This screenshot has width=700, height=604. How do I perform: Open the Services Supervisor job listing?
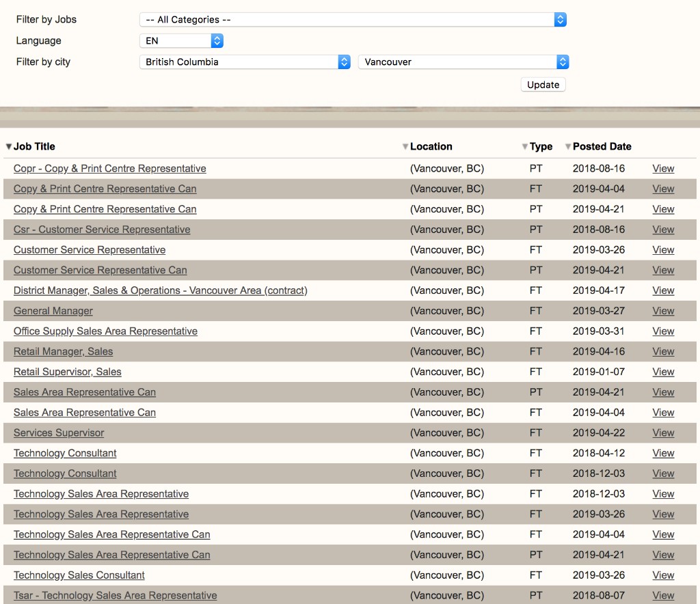[x=59, y=433]
